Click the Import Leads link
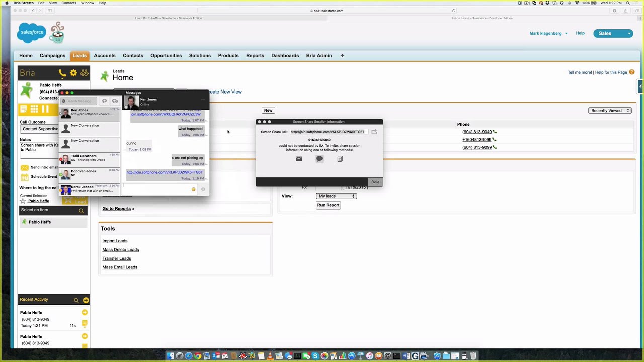Image resolution: width=644 pixels, height=362 pixels. click(x=115, y=241)
